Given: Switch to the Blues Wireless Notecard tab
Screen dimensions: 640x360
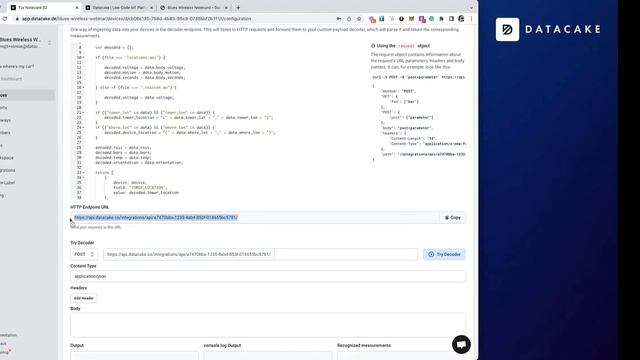Looking at the screenshot, I should [194, 8].
